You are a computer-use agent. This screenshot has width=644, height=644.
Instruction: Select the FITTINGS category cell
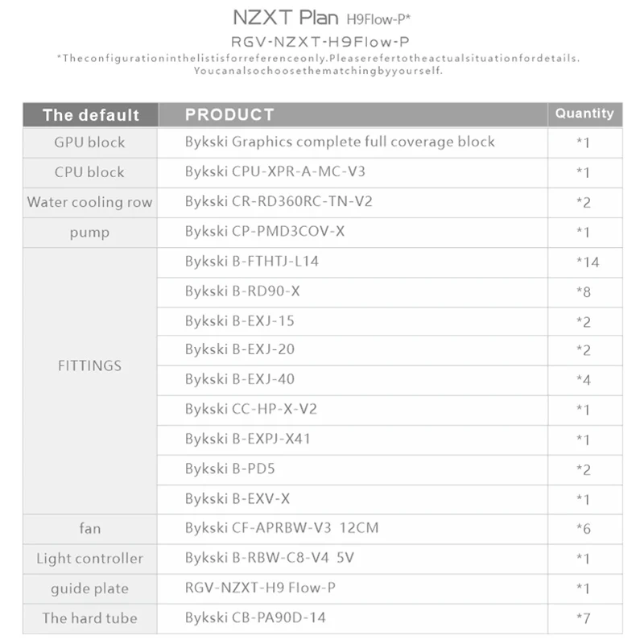[x=90, y=381]
